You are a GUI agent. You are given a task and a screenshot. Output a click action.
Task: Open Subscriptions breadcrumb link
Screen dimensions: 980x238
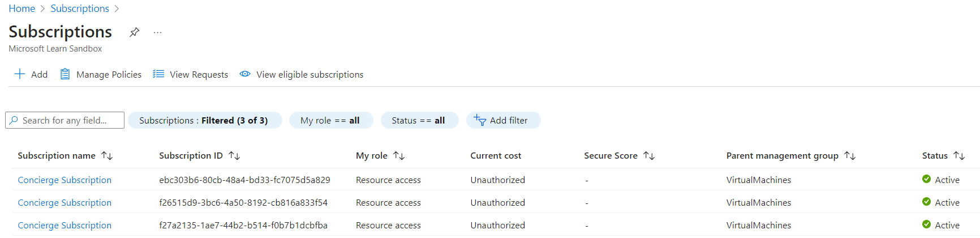click(80, 8)
